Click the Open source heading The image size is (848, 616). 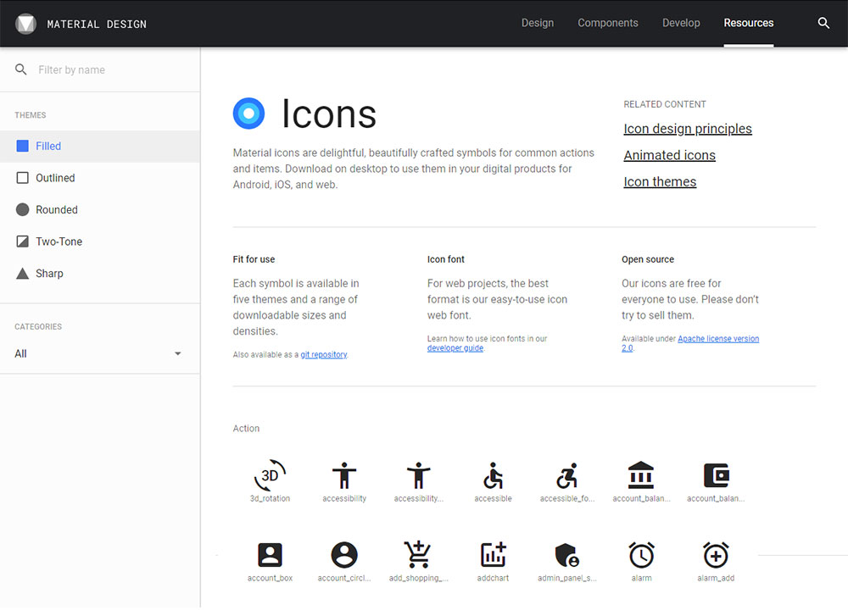point(647,259)
